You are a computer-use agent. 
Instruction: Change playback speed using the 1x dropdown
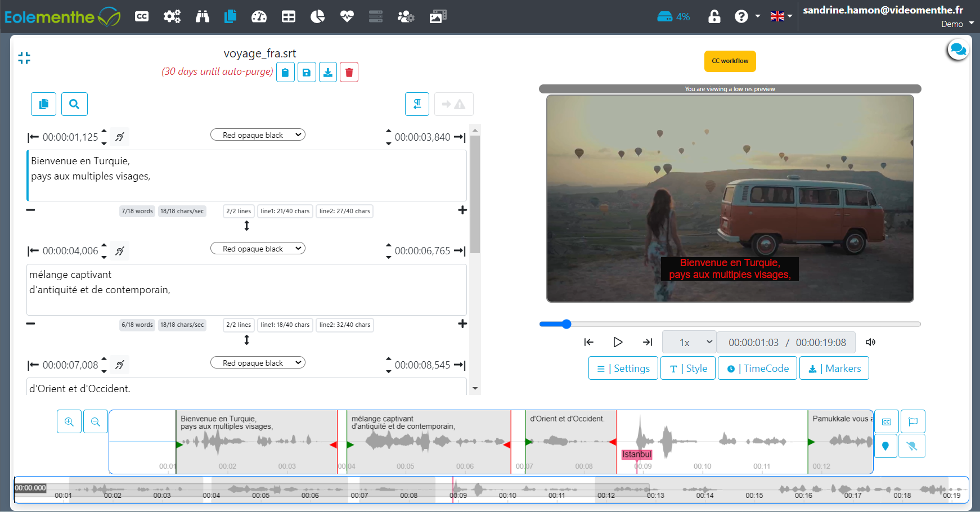(689, 342)
